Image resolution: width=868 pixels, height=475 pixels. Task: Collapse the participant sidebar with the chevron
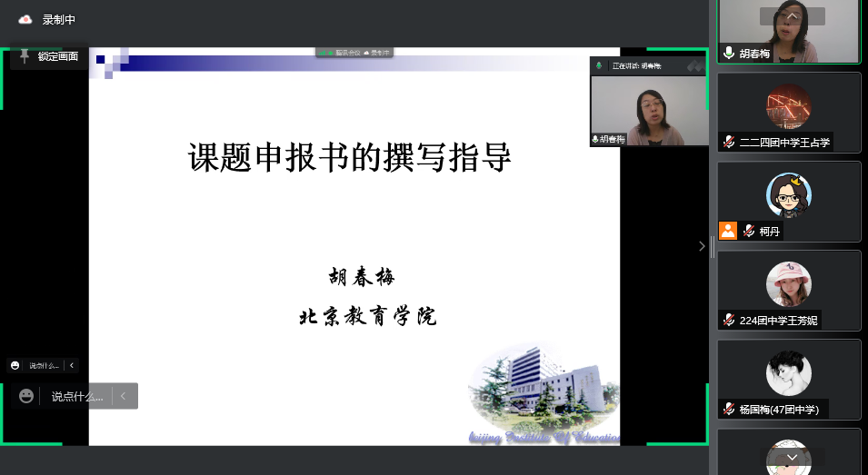pos(702,246)
